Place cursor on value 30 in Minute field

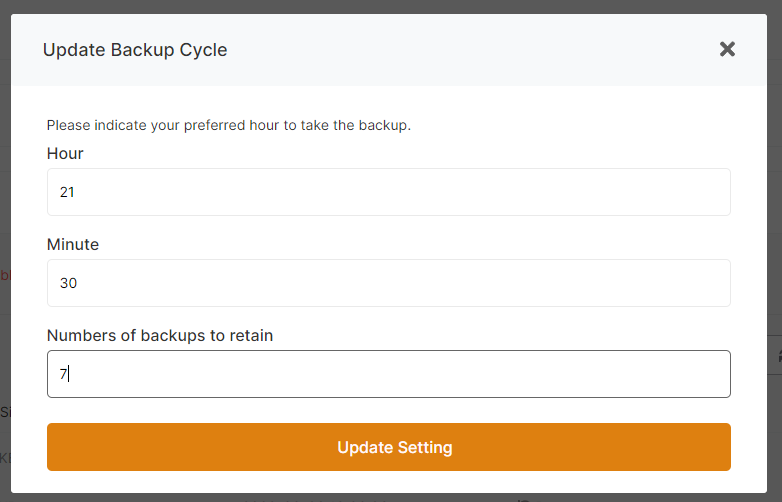pyautogui.click(x=68, y=283)
